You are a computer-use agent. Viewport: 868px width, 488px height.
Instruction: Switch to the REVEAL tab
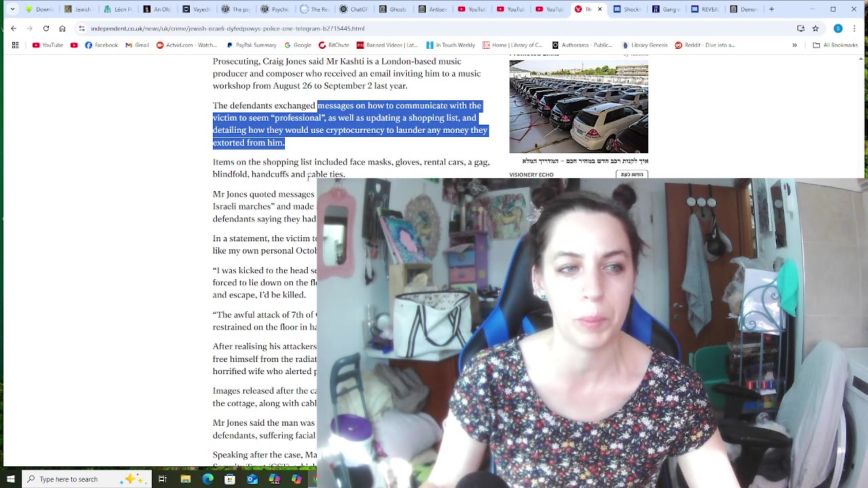click(x=707, y=9)
